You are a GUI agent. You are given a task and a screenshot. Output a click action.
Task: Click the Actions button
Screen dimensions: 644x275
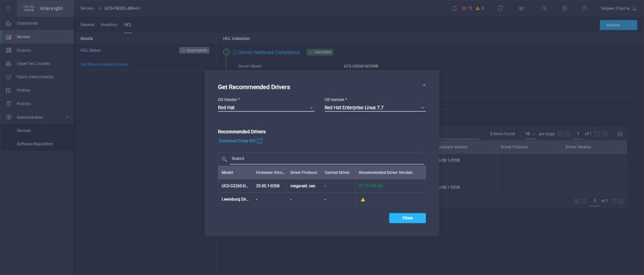[x=613, y=25]
